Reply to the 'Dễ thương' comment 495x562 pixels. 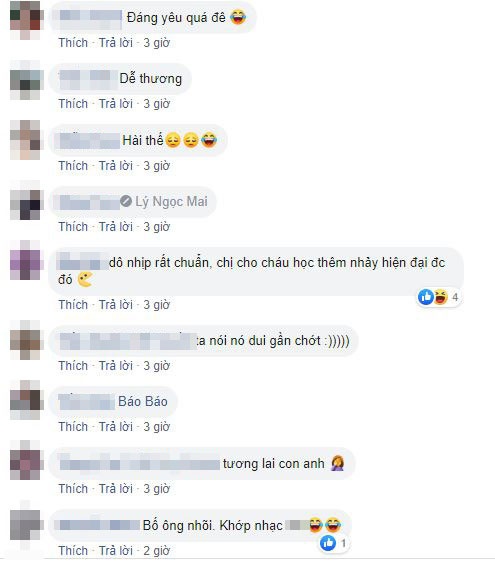tap(116, 104)
